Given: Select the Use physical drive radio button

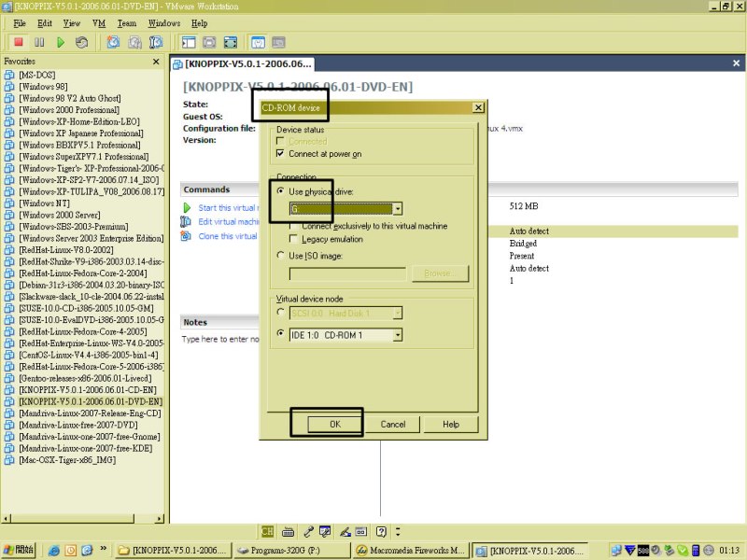Looking at the screenshot, I should tap(281, 191).
